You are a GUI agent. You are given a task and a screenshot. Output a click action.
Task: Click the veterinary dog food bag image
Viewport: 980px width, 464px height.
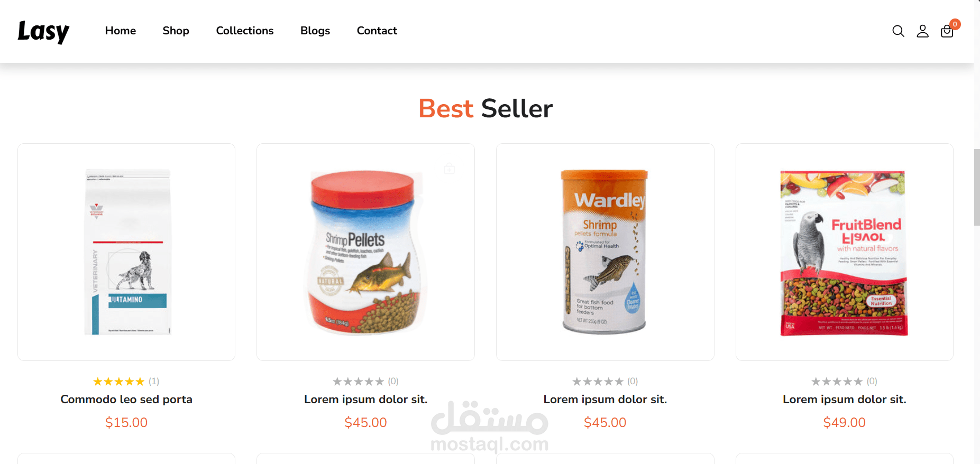127,252
